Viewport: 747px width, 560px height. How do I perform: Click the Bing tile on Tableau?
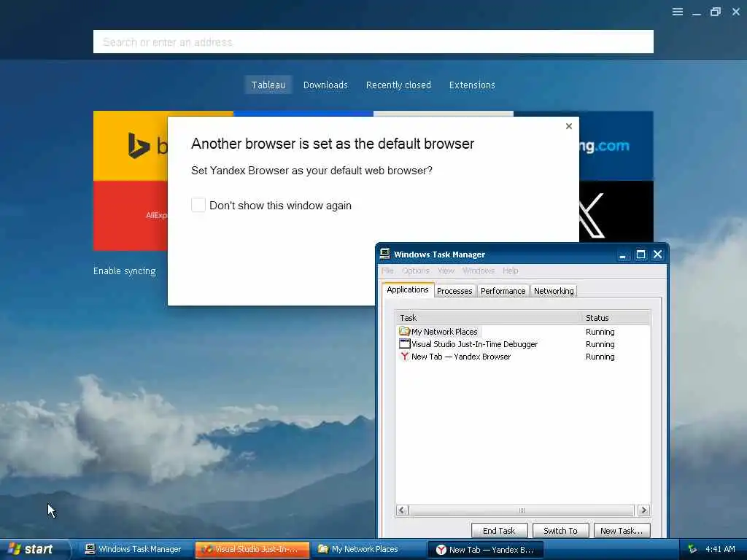(130, 146)
